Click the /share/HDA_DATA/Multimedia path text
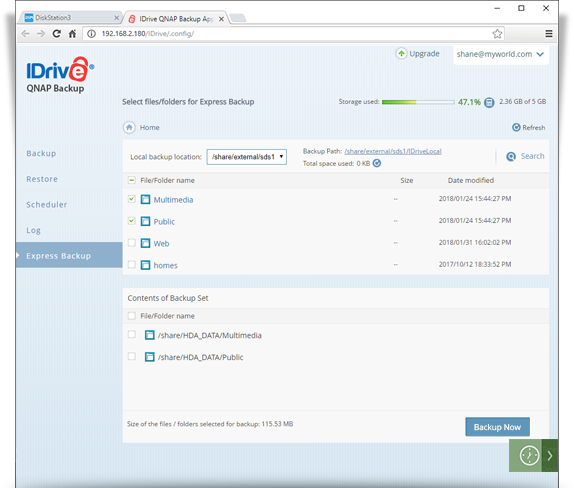Image resolution: width=574 pixels, height=488 pixels. point(210,335)
